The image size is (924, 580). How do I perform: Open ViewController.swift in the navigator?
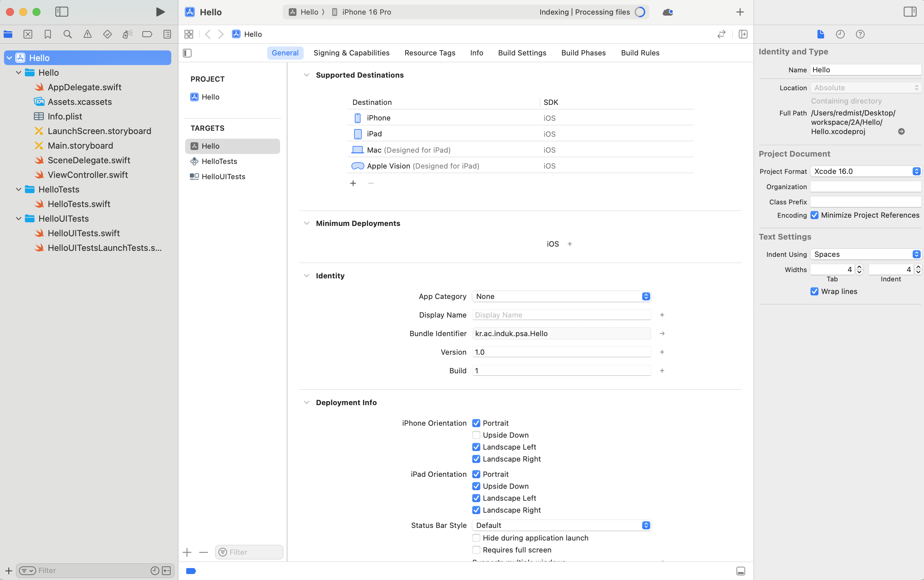(88, 175)
